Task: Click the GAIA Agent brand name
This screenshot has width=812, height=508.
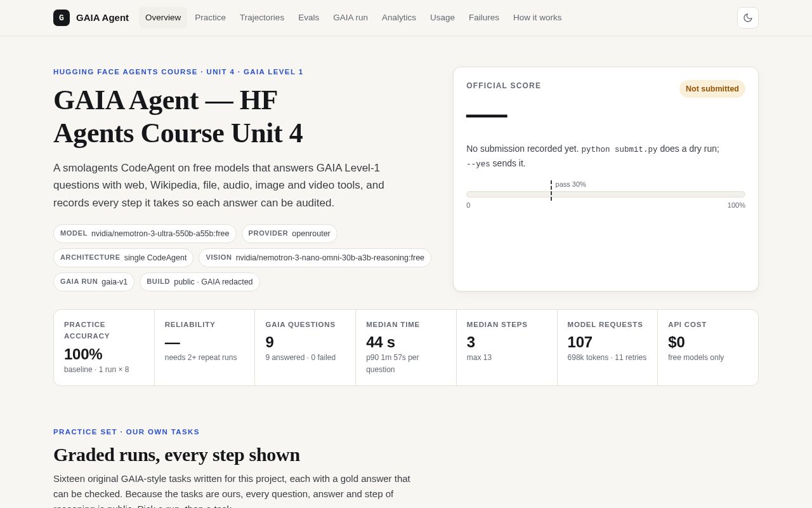Action: pyautogui.click(x=102, y=18)
